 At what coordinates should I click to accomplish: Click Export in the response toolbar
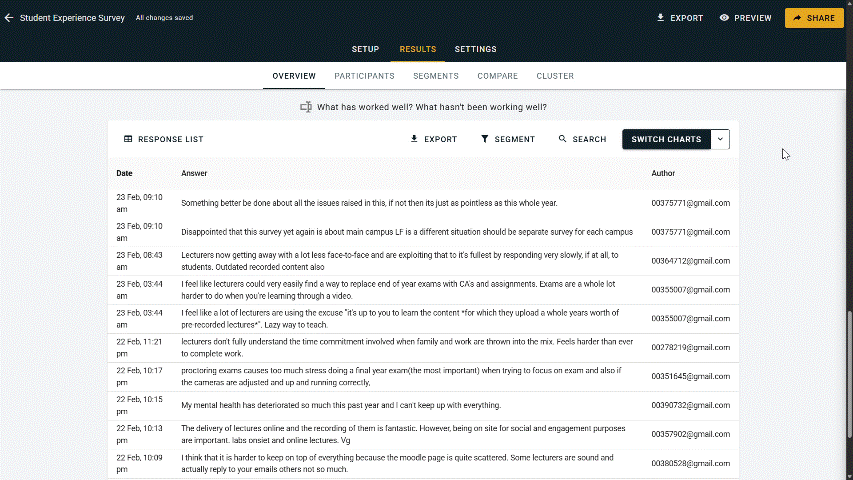click(433, 139)
